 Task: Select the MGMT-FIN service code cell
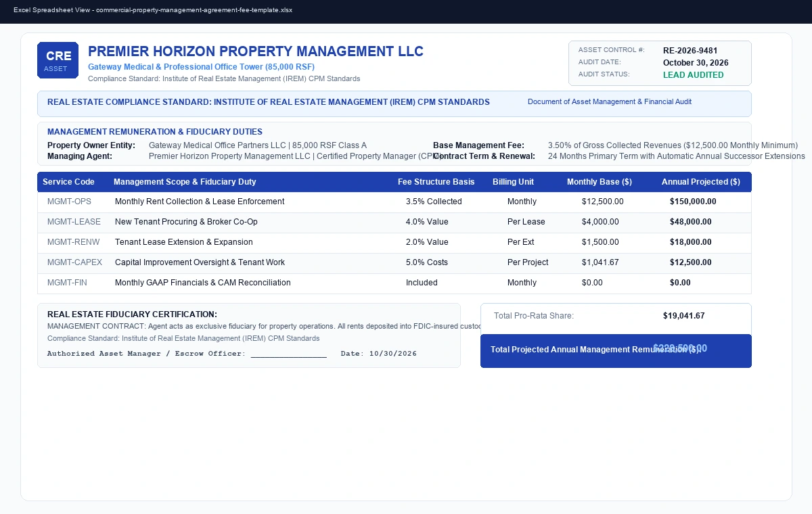pyautogui.click(x=67, y=283)
